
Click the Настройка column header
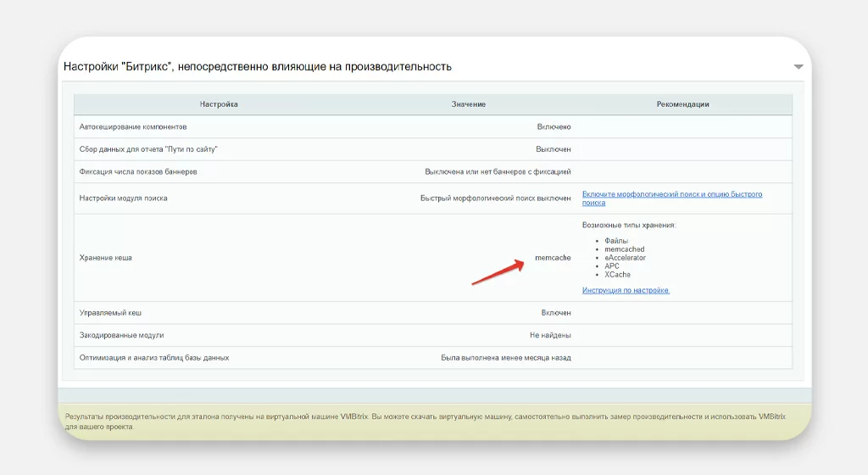coord(219,104)
